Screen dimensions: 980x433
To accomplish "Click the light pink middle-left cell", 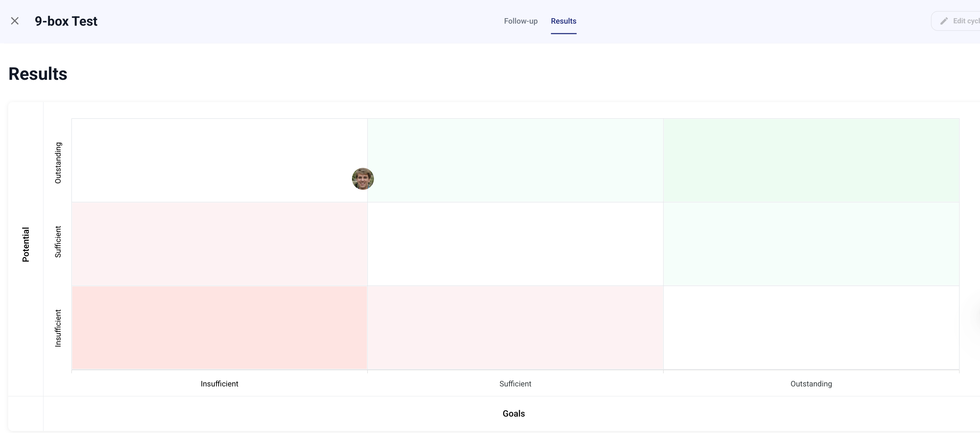I will click(x=219, y=244).
